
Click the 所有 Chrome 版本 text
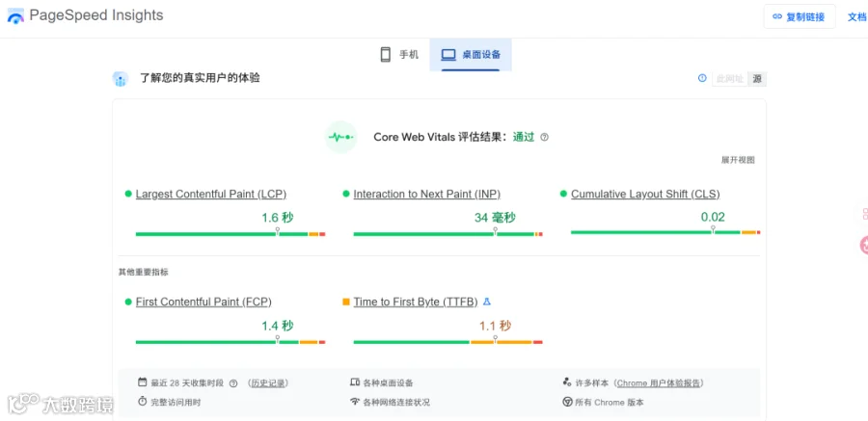[x=610, y=402]
